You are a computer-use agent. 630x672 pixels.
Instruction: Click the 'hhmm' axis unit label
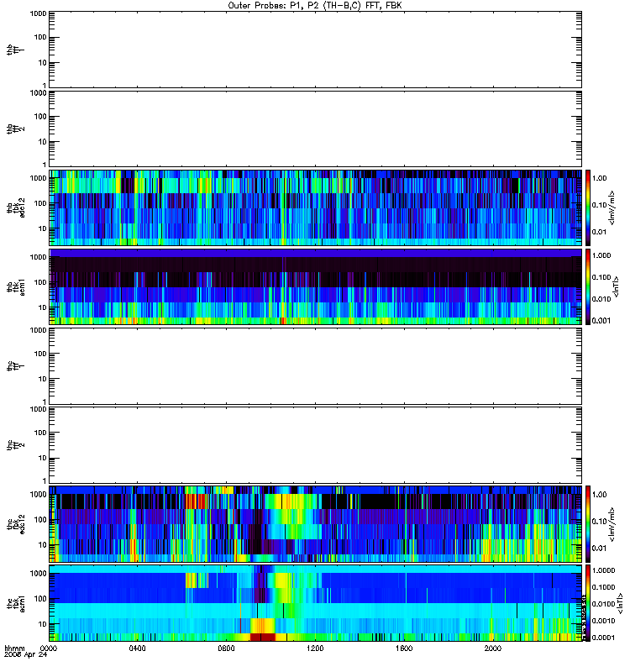(x=14, y=648)
